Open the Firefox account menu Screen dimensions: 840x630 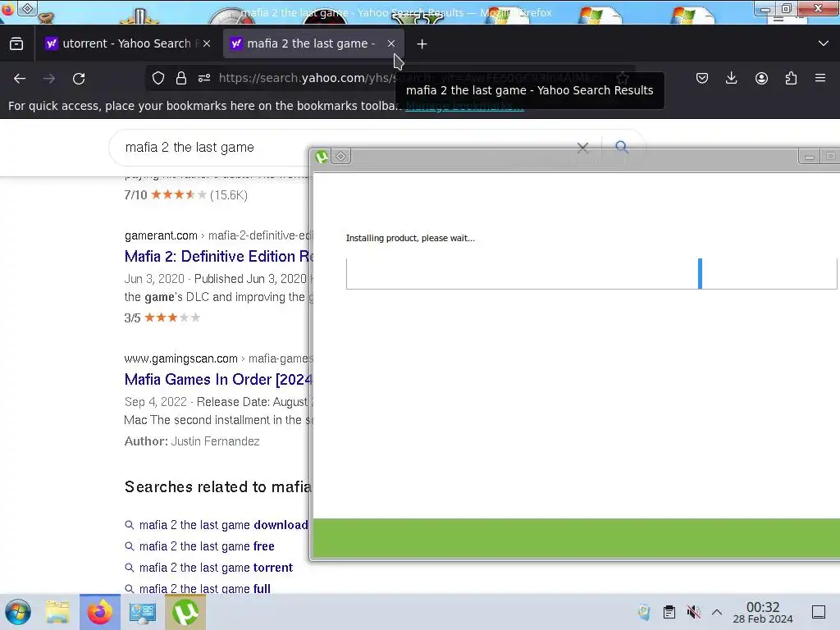[x=761, y=79]
